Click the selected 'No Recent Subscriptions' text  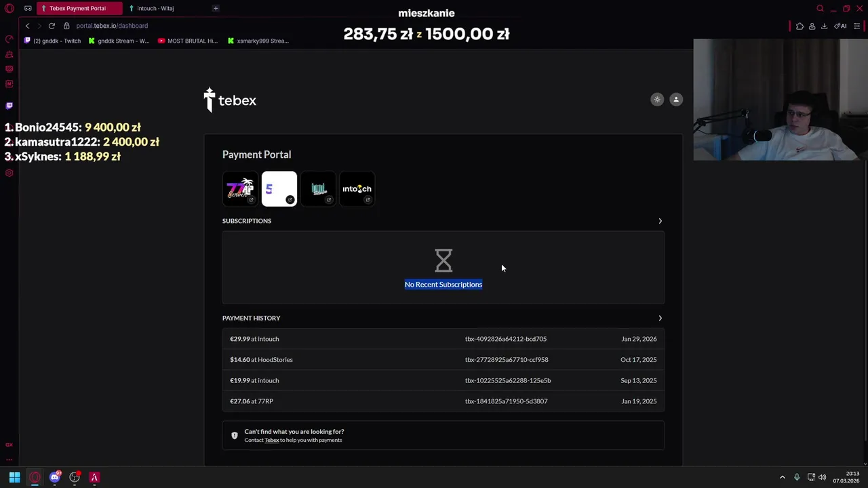pos(443,285)
